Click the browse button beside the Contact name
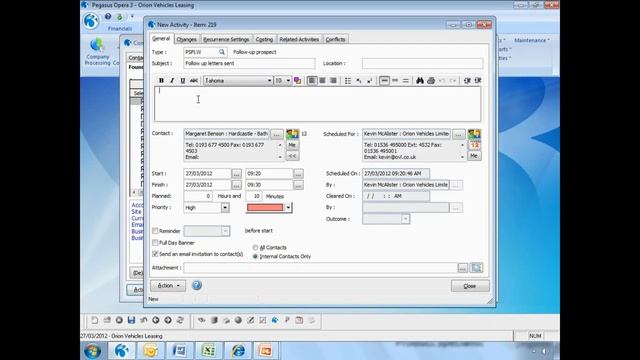 point(277,134)
